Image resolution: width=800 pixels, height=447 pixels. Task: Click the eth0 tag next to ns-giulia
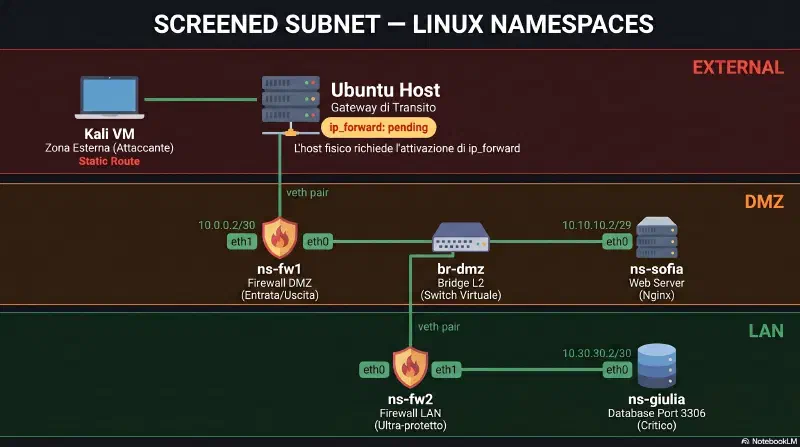617,369
